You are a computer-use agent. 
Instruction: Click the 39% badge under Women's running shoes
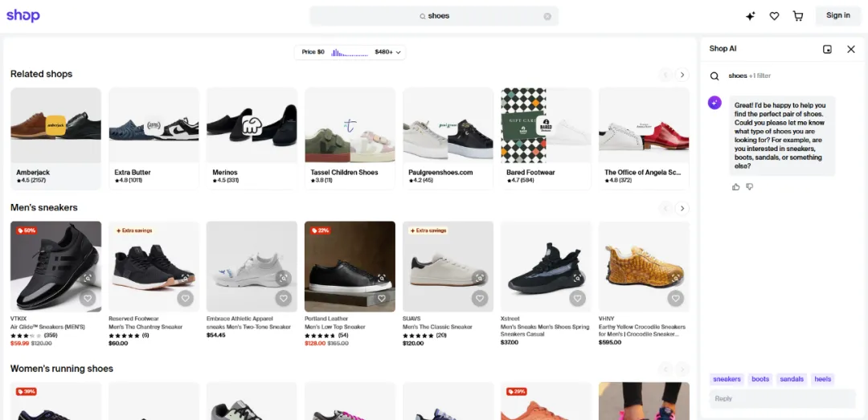[26, 391]
